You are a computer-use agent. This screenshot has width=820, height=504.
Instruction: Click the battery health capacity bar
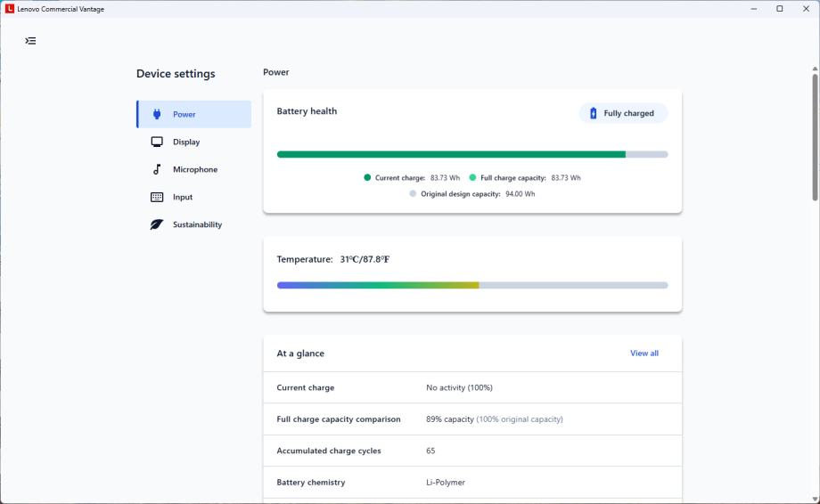(471, 154)
